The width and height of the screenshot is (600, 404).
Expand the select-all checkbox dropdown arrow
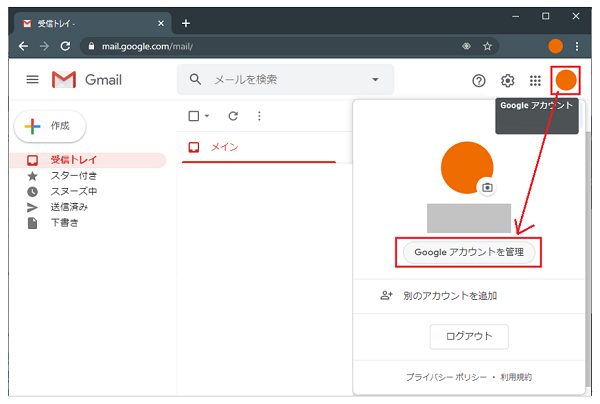tap(207, 116)
